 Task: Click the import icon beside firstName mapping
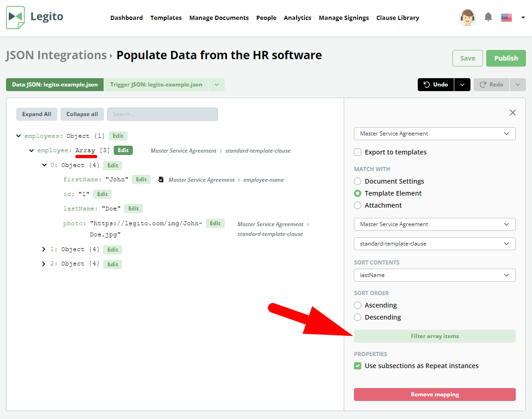coord(161,179)
